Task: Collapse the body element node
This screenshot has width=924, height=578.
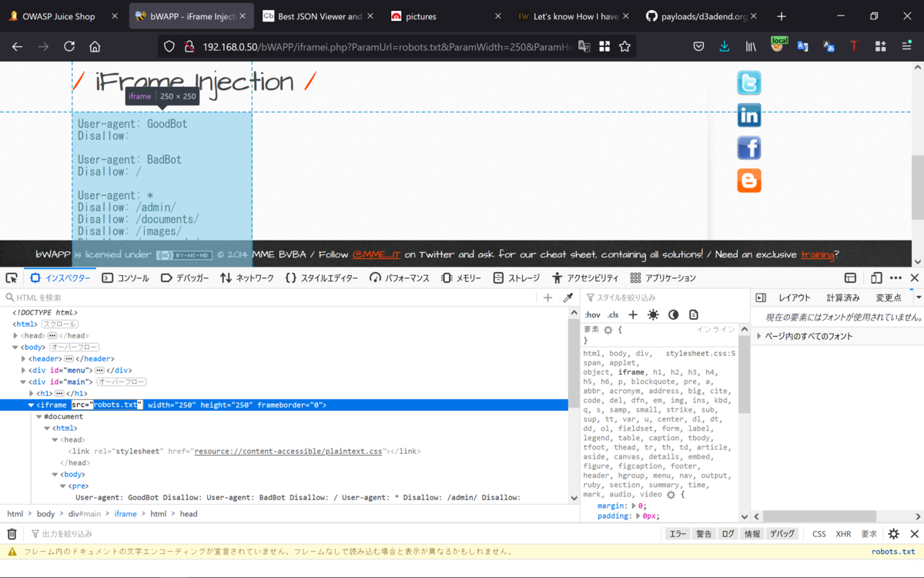Action: tap(15, 348)
